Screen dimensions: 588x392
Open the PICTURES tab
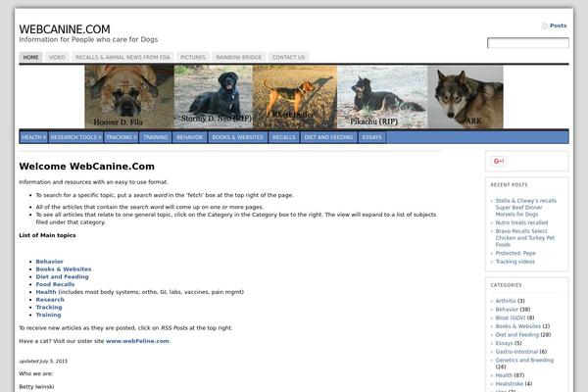(x=193, y=58)
